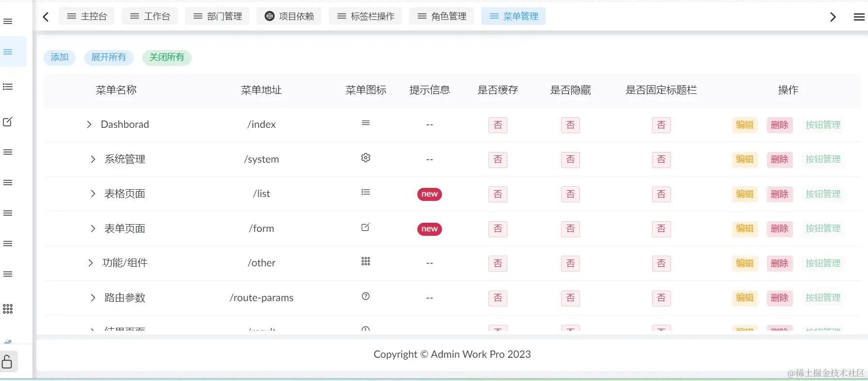This screenshot has height=381, width=868.
Task: Click the list icon in 表格页面 row
Action: (x=365, y=192)
